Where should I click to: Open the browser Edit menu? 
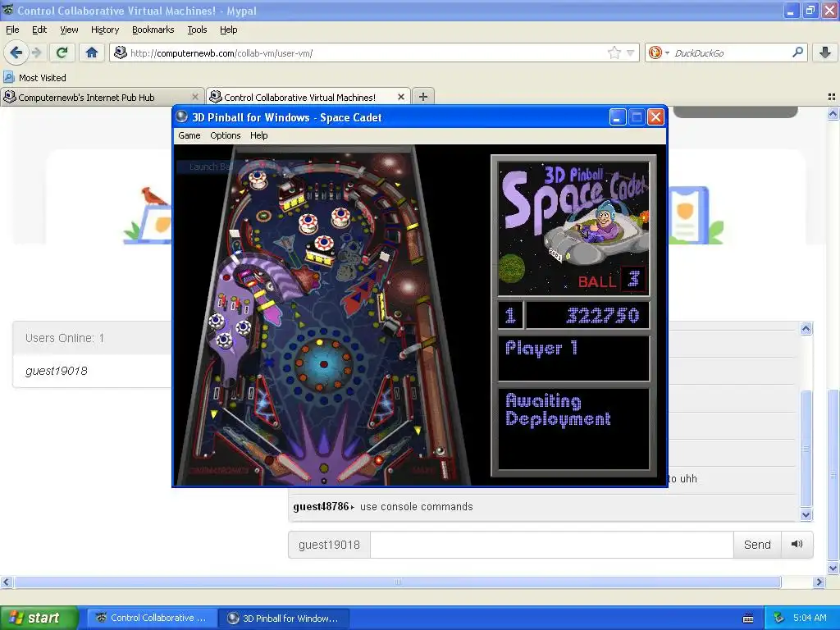pyautogui.click(x=39, y=30)
